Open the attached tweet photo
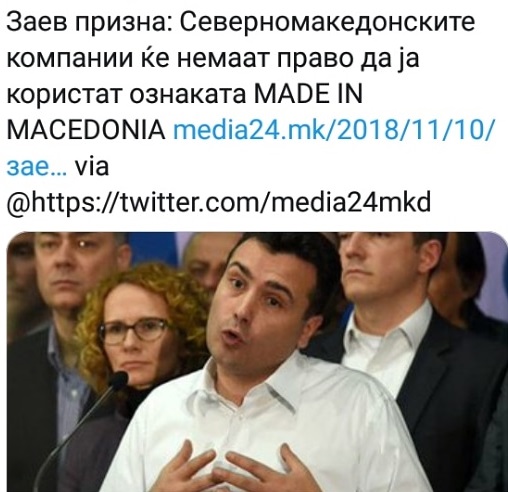 (257, 362)
